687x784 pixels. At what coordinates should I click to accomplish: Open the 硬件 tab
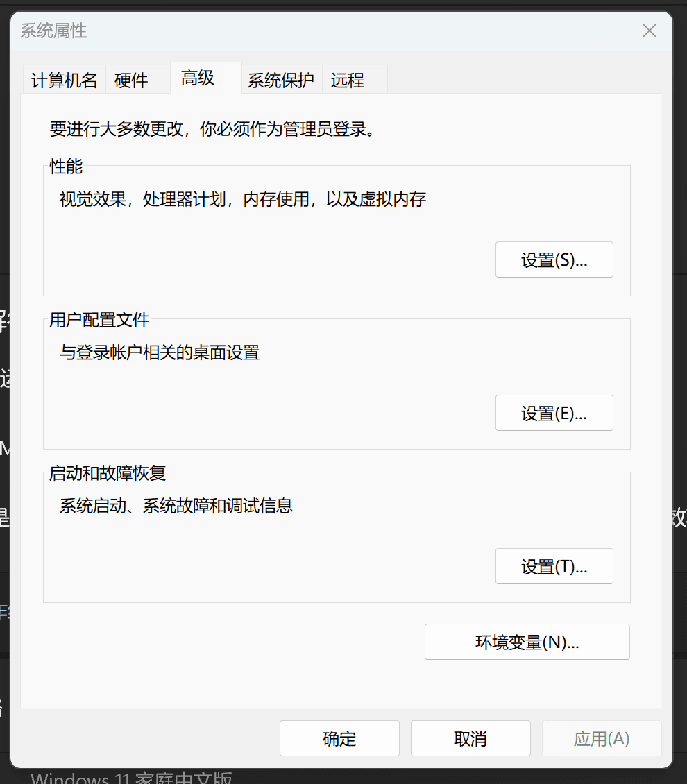[x=131, y=80]
